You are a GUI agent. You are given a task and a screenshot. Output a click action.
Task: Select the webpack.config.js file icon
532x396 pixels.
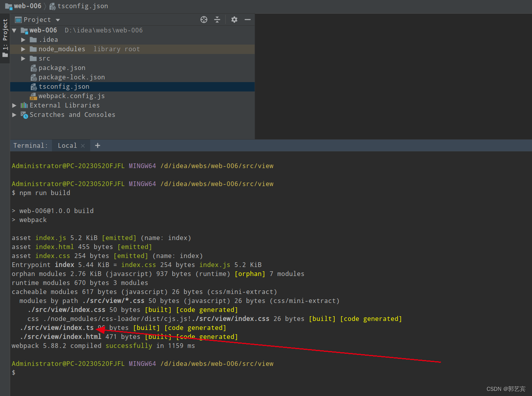click(x=33, y=96)
